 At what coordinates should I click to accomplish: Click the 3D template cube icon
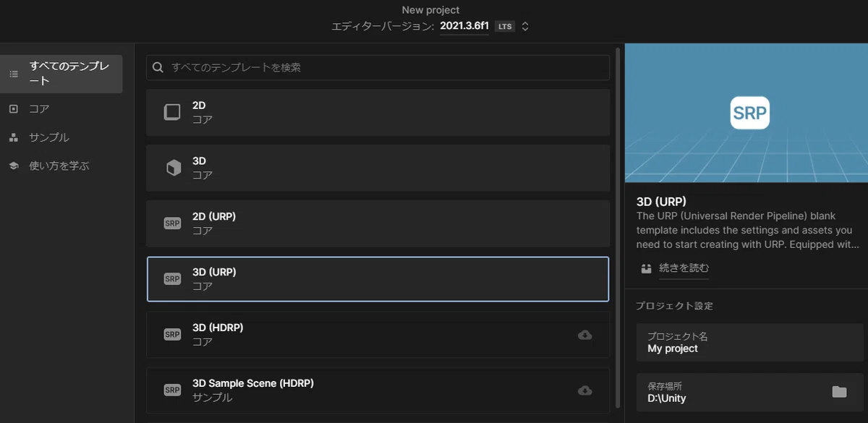(172, 168)
